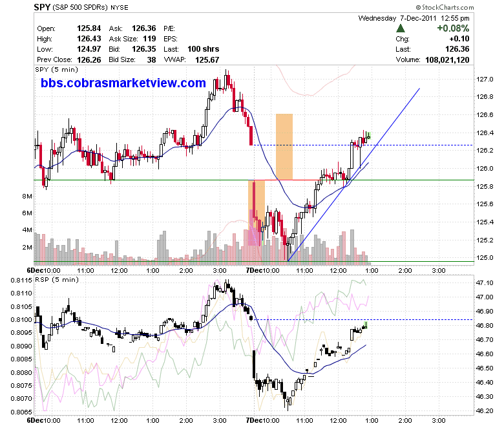Click the 46.20 RSP price axis label
This screenshot has height=426, width=504.
pyautogui.click(x=485, y=410)
